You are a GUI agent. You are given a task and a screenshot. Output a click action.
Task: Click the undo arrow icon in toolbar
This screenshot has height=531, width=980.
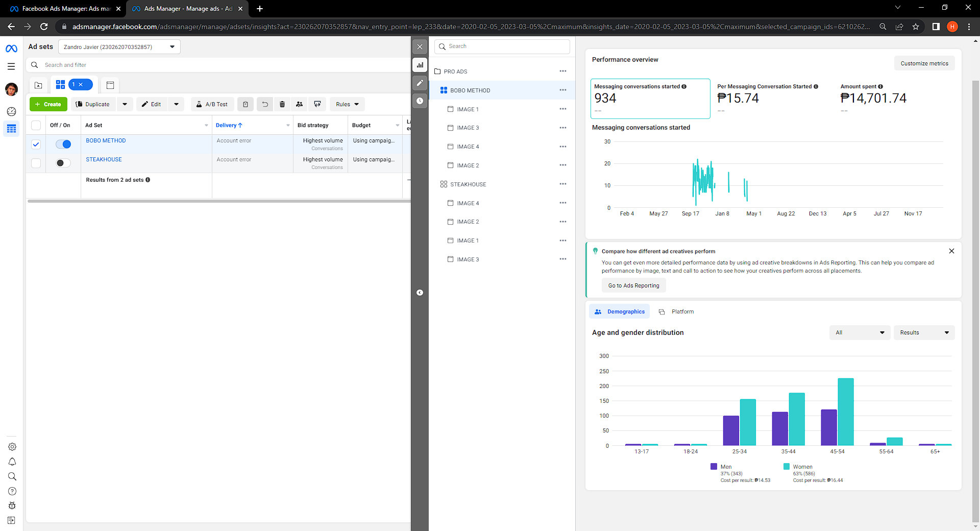pos(265,104)
